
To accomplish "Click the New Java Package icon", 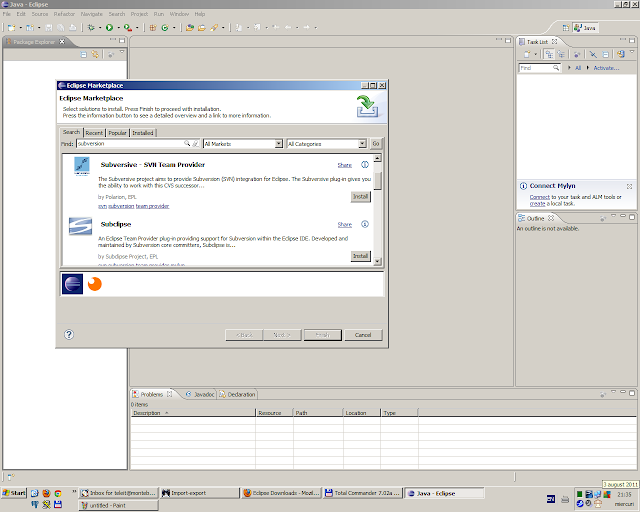I will 153,28.
